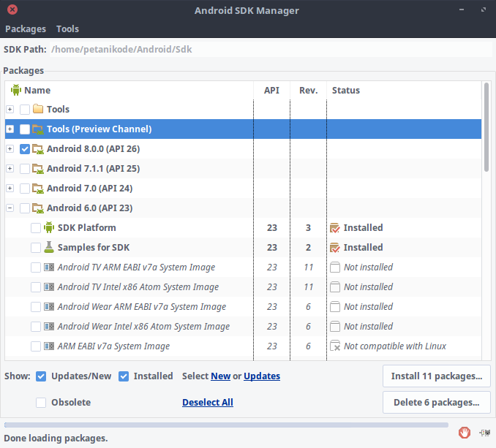Click the Android robot icon in Name header
Image resolution: width=496 pixels, height=448 pixels.
[x=16, y=90]
